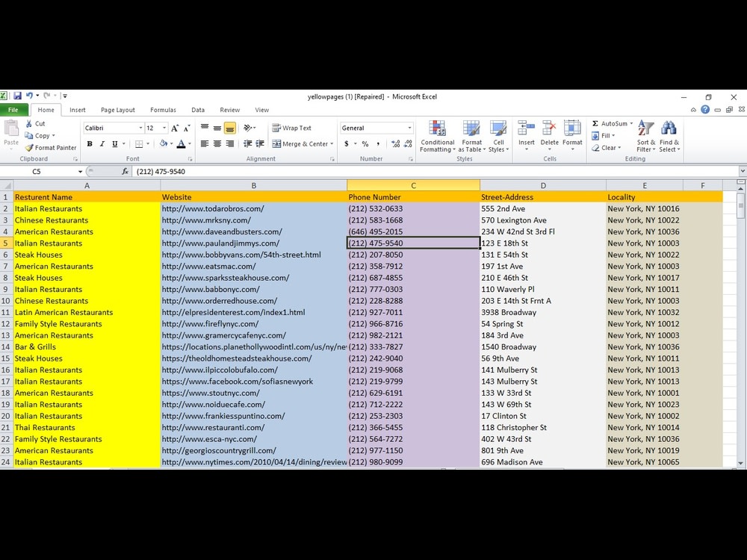Toggle the highlighted Bottom Align button
This screenshot has height=560, width=747.
click(x=229, y=128)
